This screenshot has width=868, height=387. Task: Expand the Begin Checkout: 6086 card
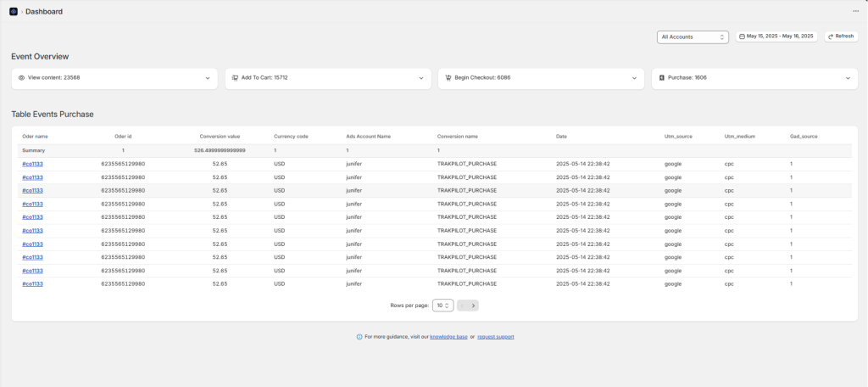542,78
